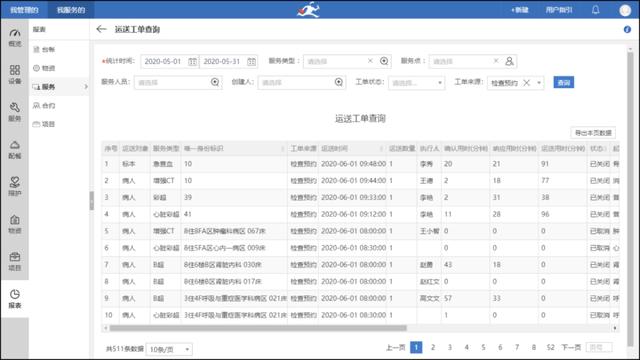Click the page jump input box

point(599,347)
